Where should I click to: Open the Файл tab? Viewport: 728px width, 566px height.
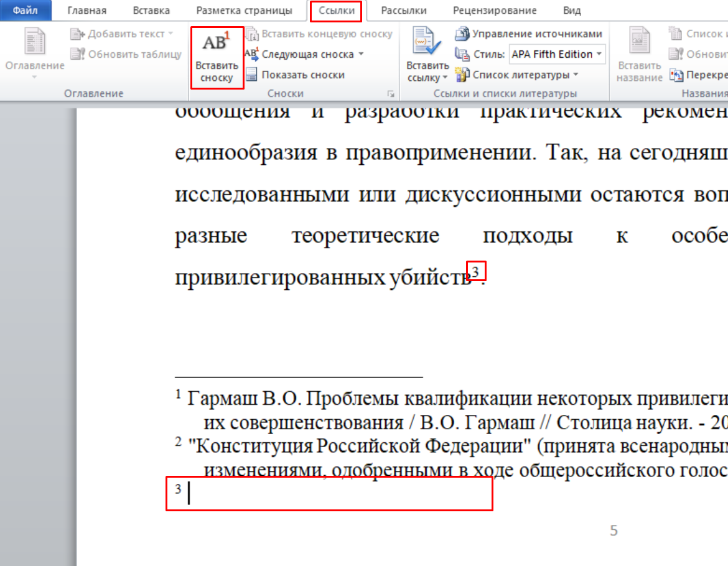tap(25, 10)
